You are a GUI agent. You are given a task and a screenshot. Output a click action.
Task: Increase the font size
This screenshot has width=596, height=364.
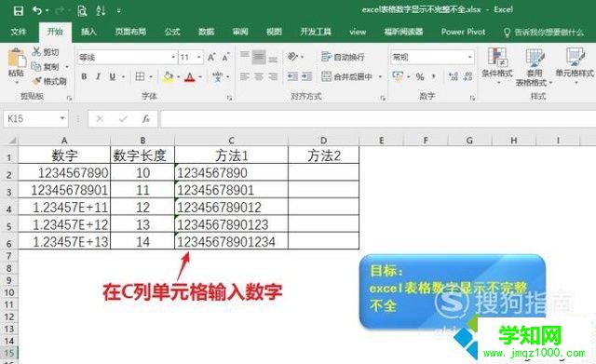211,58
